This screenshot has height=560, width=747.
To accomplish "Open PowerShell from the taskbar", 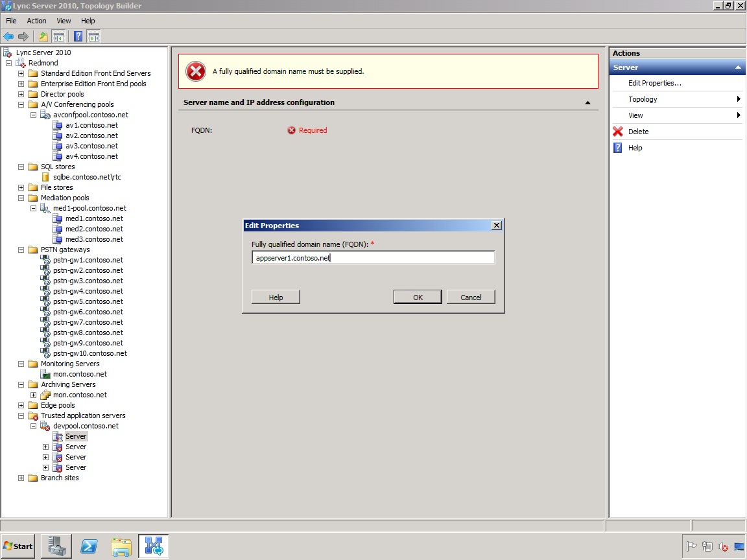I will (x=89, y=546).
